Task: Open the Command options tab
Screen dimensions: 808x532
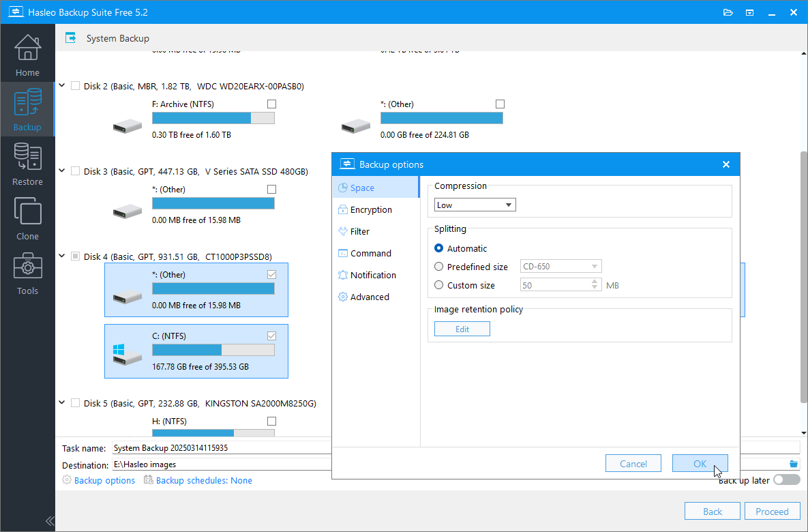Action: point(376,253)
